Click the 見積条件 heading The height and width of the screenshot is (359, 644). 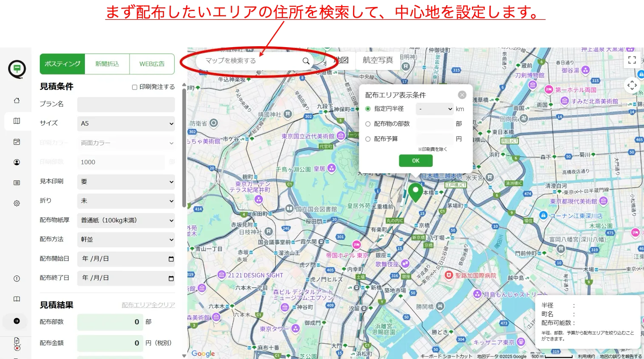[x=56, y=87]
